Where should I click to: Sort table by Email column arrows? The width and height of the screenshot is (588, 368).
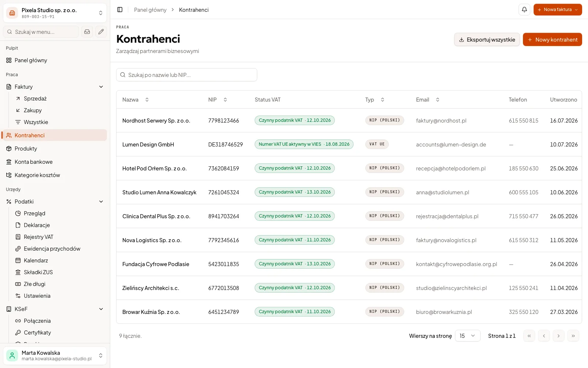[x=438, y=100]
